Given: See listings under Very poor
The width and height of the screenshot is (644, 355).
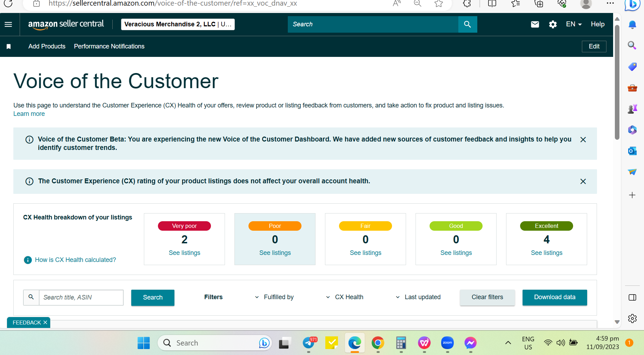Looking at the screenshot, I should click(x=184, y=253).
